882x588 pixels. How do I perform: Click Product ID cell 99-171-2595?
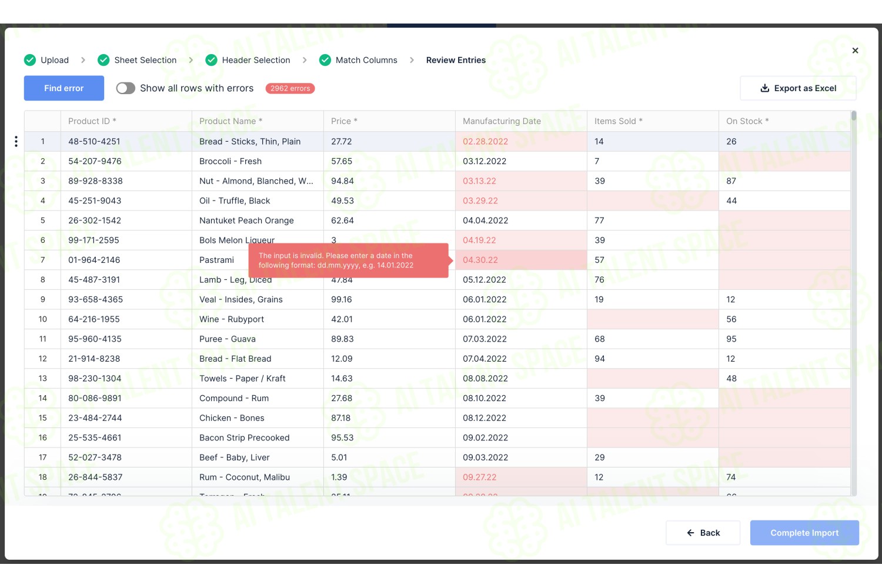pos(126,240)
